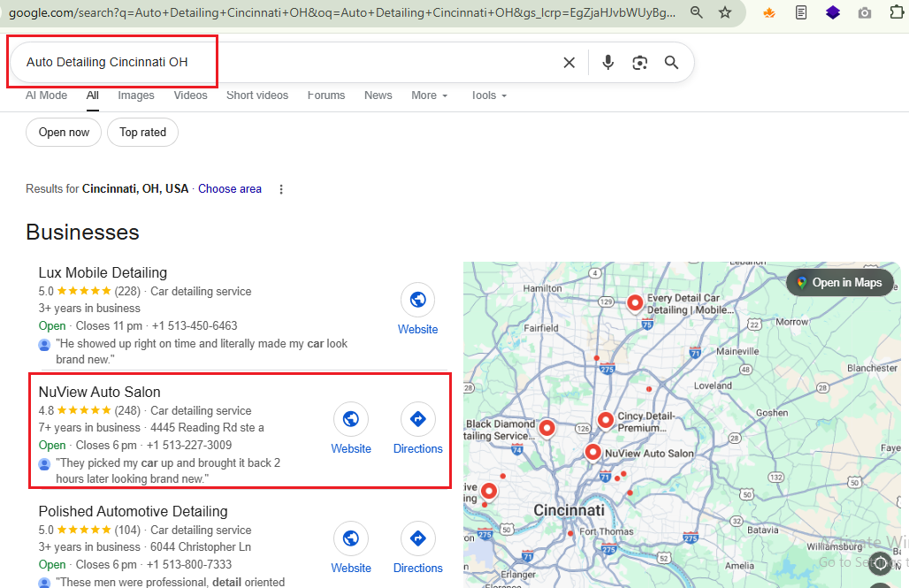Toggle the Open now filter chip
909x588 pixels.
(64, 133)
